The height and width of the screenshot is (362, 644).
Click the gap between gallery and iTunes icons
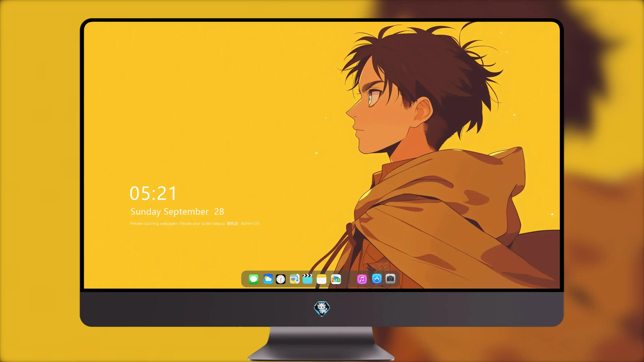point(349,279)
